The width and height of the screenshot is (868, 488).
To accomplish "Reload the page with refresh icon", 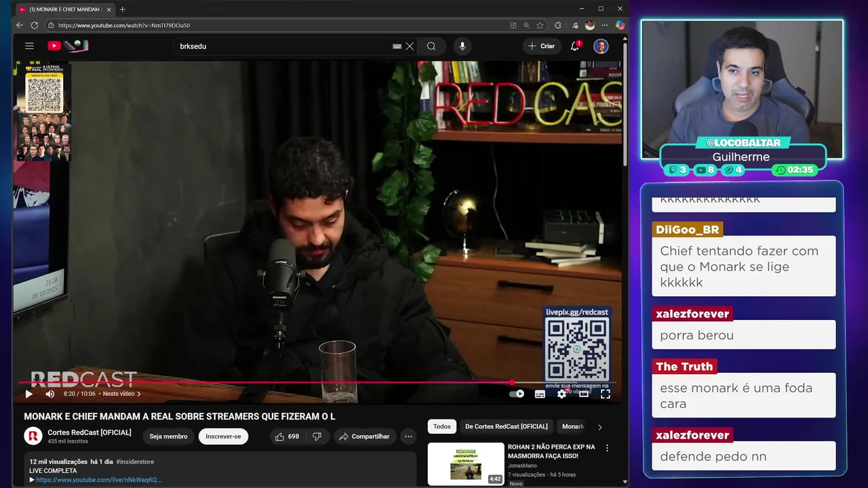I will (35, 25).
